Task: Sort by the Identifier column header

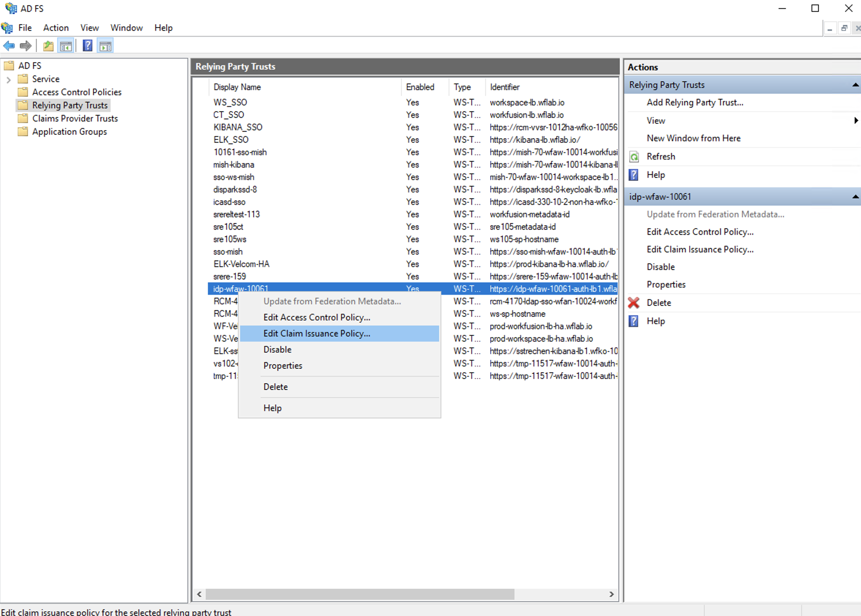Action: (552, 87)
